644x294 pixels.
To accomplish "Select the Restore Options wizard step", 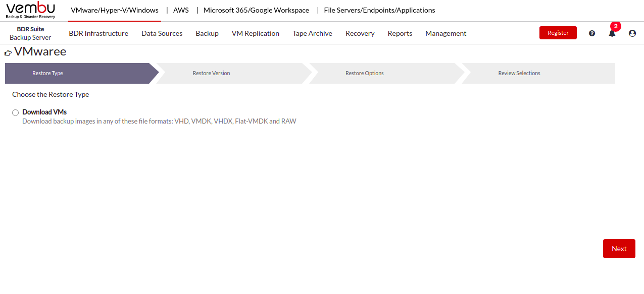I will (x=386, y=73).
